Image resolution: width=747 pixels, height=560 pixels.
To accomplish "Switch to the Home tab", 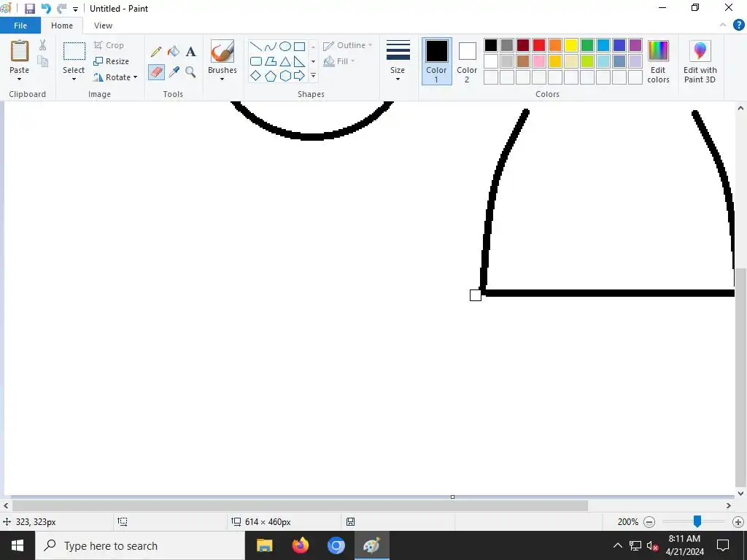I will pos(62,26).
